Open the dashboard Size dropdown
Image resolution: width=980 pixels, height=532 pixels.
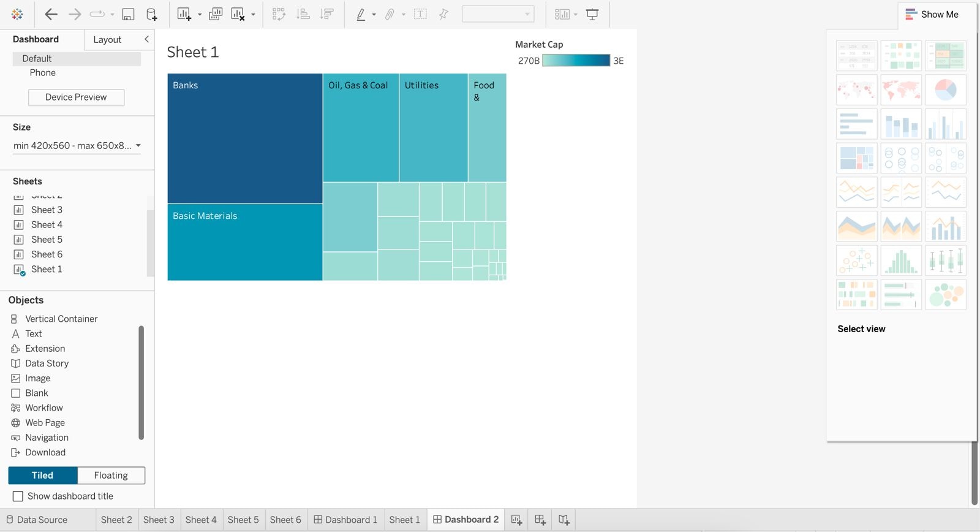(77, 146)
